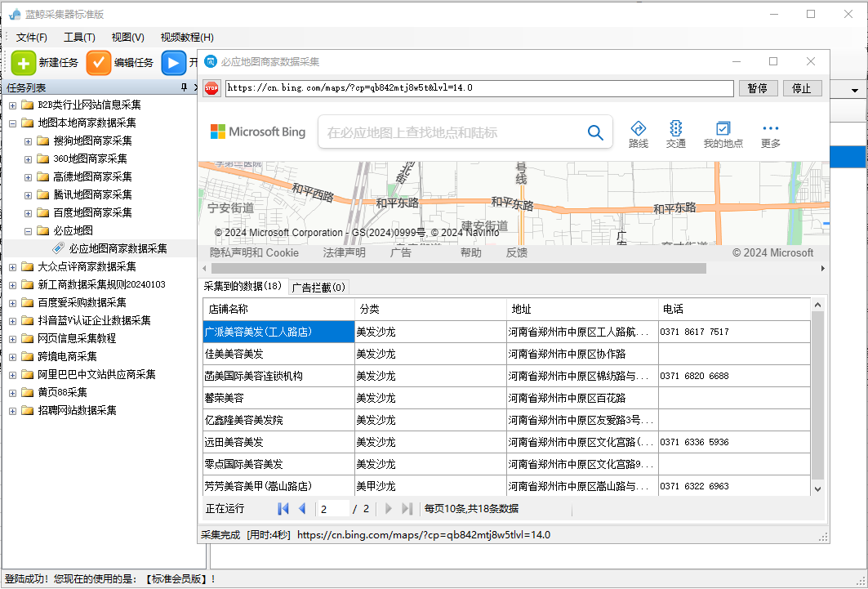Viewport: 868px width, 589px height.
Task: Select the 广派美容美发(工人路店) cell
Action: tap(279, 332)
